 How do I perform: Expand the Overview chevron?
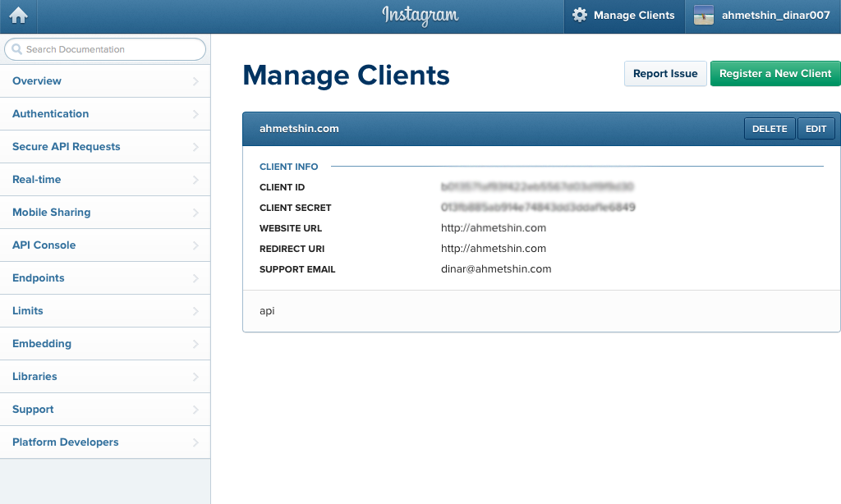coord(195,81)
